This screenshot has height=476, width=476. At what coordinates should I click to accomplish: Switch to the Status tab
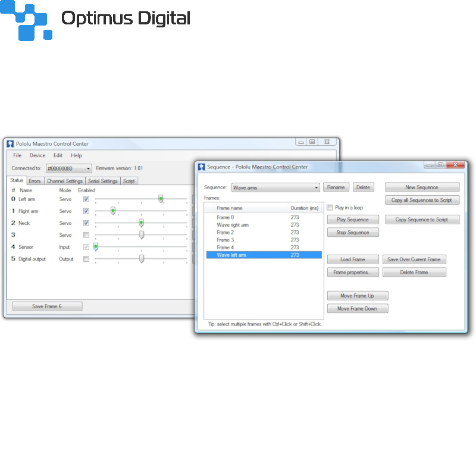click(17, 180)
